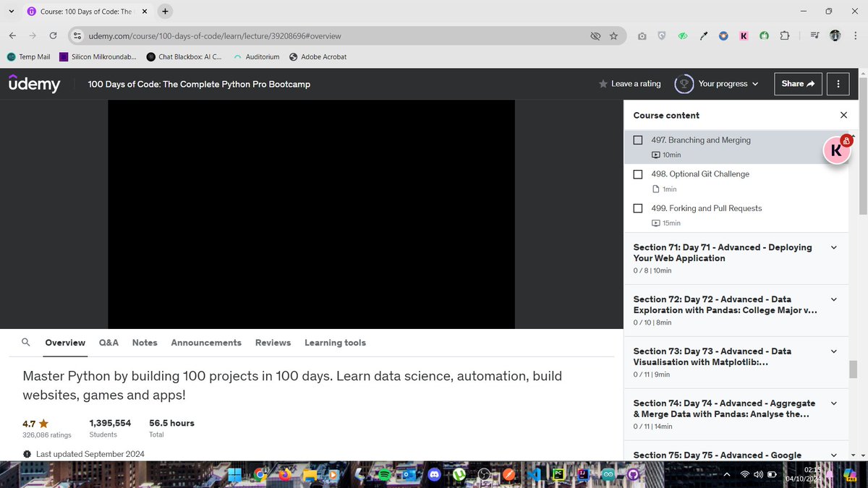Expand Section 75 Day 75 Advanced Google

click(833, 455)
